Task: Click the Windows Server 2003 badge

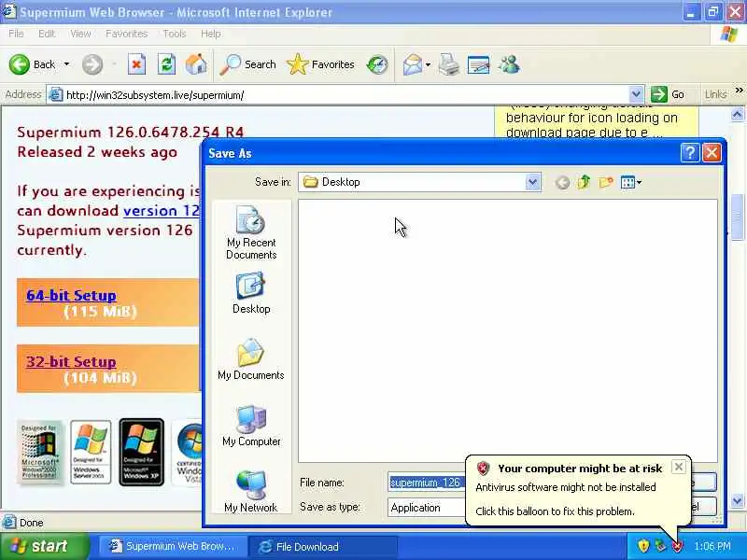Action: [x=91, y=453]
